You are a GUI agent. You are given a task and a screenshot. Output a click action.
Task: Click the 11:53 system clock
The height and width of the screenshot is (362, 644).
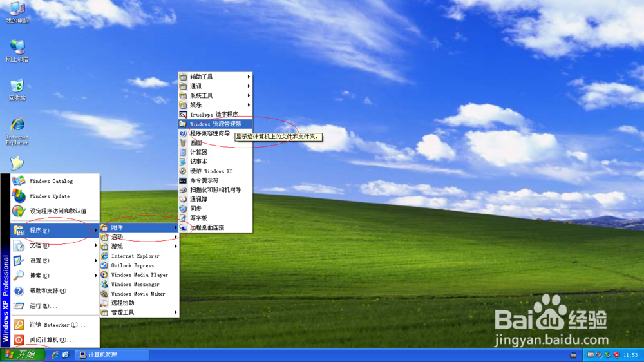click(630, 355)
